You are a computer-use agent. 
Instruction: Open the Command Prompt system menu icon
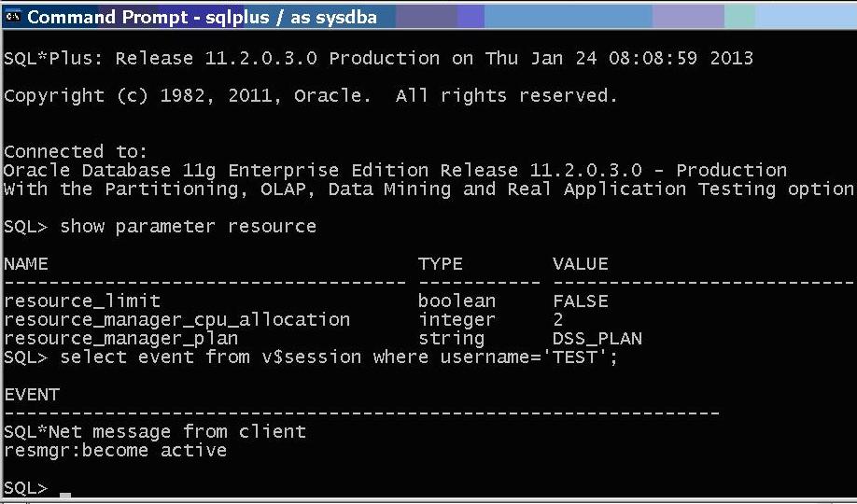[12, 17]
